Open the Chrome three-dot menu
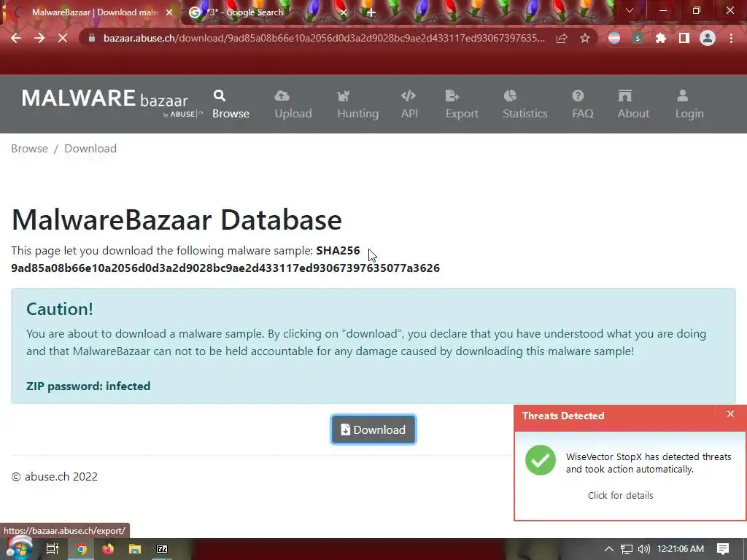Image resolution: width=747 pixels, height=560 pixels. 731,38
